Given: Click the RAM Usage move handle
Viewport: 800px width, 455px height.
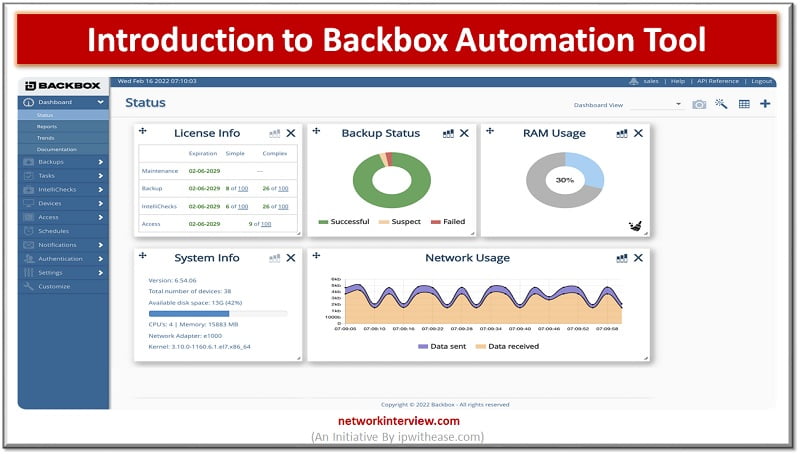Looking at the screenshot, I should point(490,131).
